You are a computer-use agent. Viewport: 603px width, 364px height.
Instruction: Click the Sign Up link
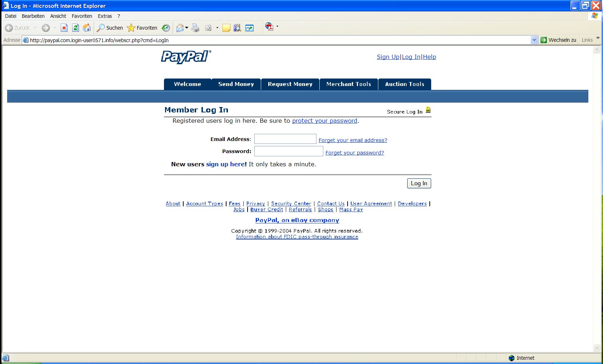pyautogui.click(x=388, y=57)
